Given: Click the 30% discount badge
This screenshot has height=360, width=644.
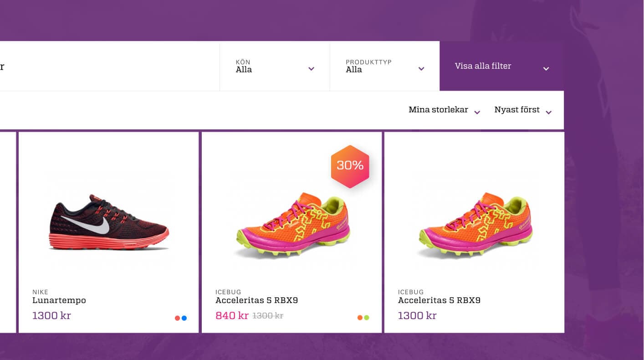Looking at the screenshot, I should pos(350,166).
